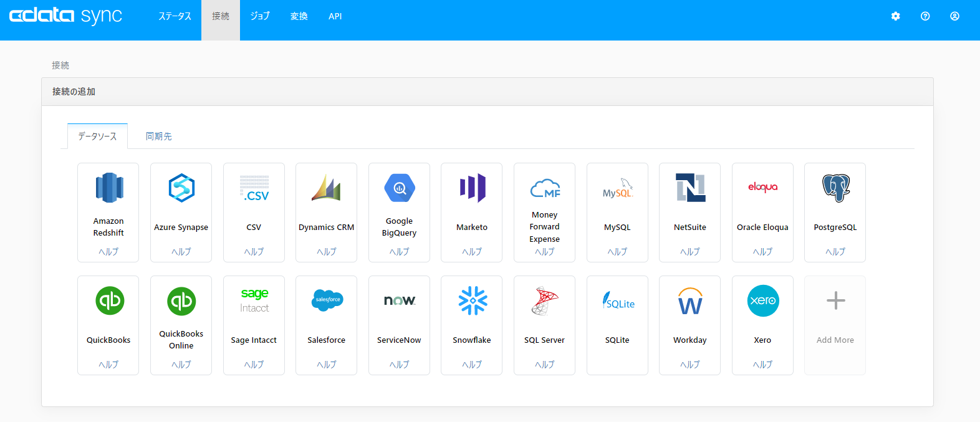
Task: Click the Snowflake label text
Action: pyautogui.click(x=472, y=340)
